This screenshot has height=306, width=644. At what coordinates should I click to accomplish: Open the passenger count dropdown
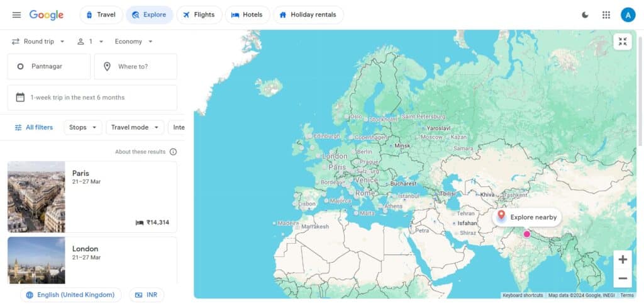(91, 42)
